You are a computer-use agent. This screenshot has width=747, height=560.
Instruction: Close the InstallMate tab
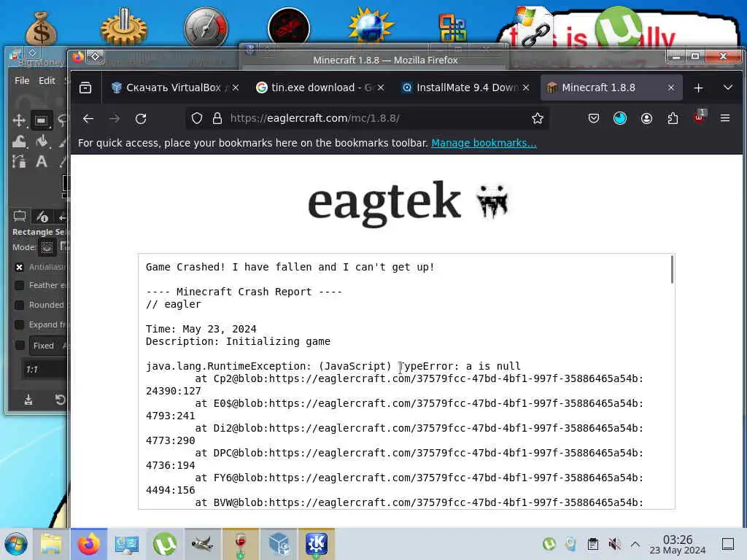pos(526,87)
